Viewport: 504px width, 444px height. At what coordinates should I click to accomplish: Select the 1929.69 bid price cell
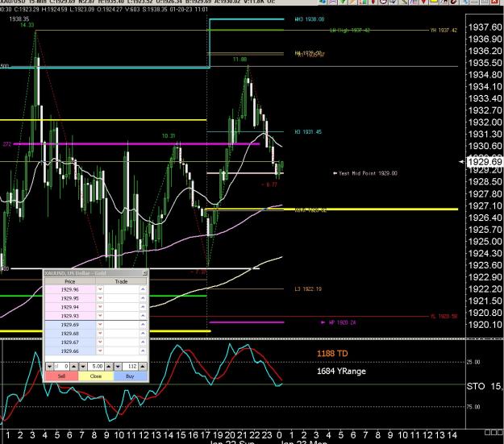click(70, 325)
